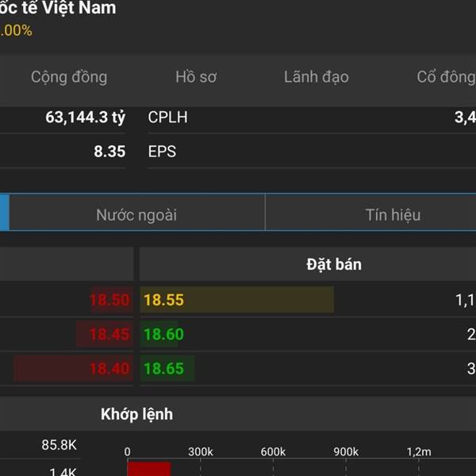Select ask price 18.55
The width and height of the screenshot is (476, 476).
pos(163,300)
